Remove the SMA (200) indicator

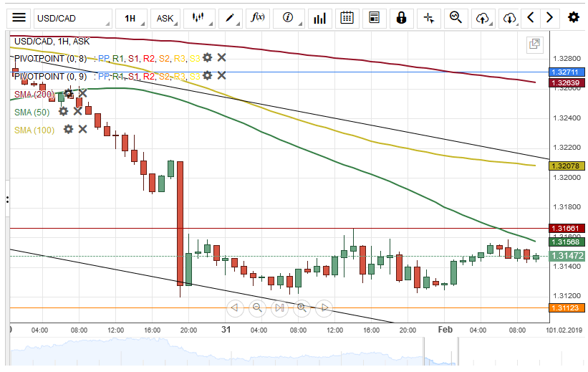(82, 93)
